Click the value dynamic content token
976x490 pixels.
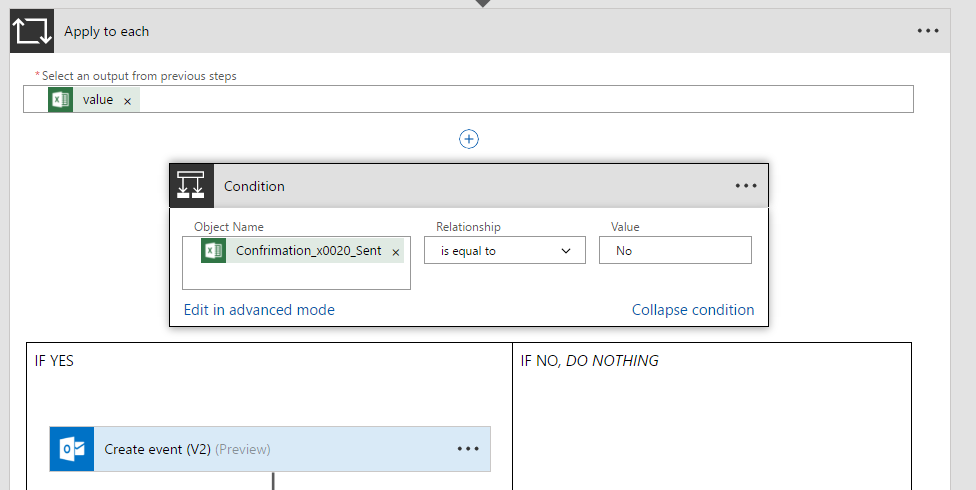coord(98,100)
